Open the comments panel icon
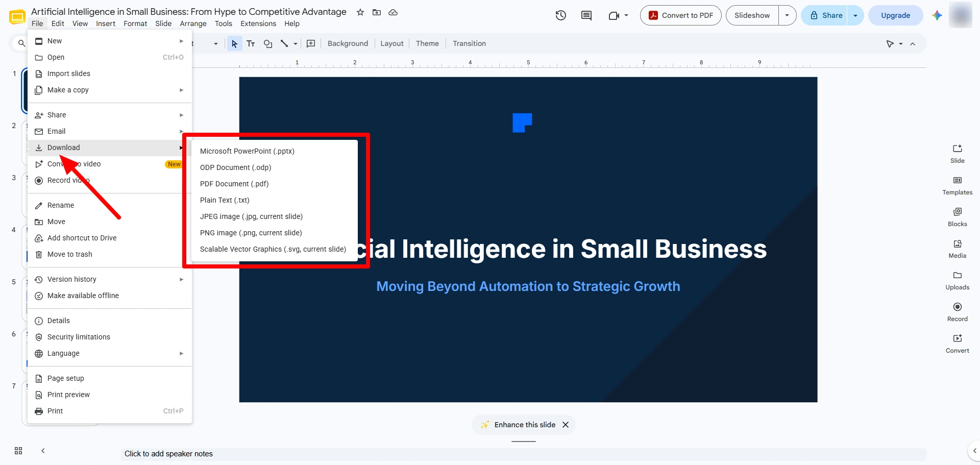This screenshot has height=465, width=980. point(586,15)
